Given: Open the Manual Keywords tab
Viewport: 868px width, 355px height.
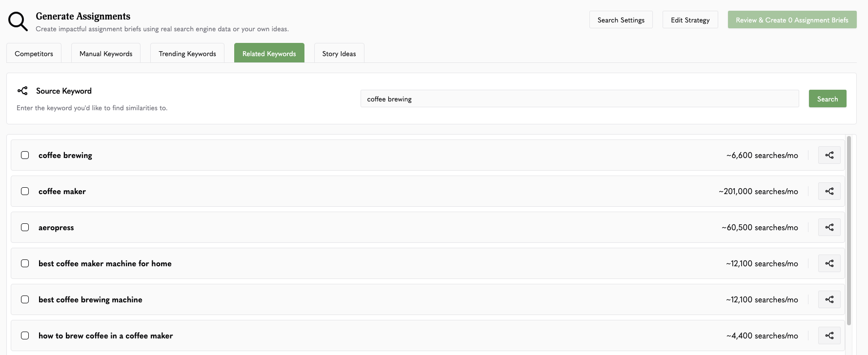Looking at the screenshot, I should tap(106, 53).
